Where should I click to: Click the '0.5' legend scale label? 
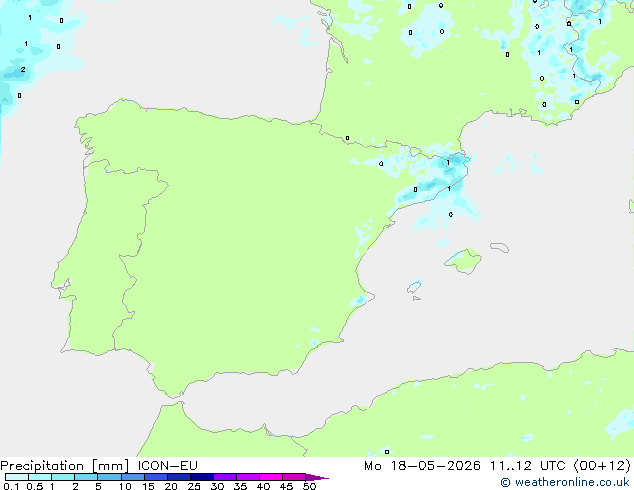point(35,486)
